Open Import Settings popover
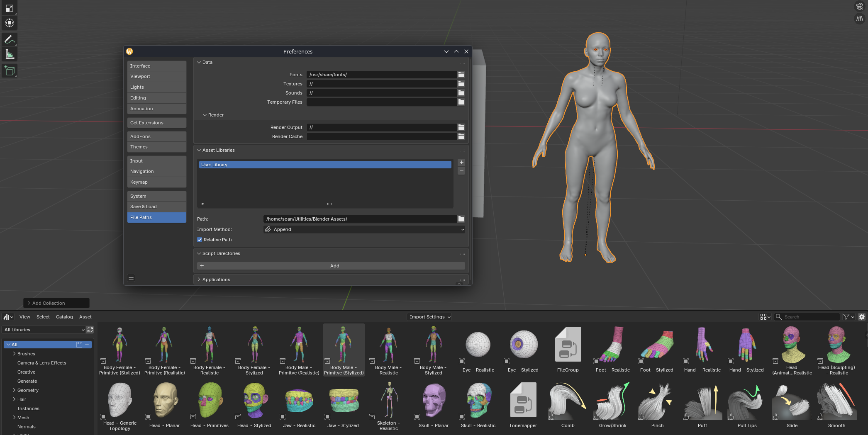Screen dimensions: 868x435 click(x=429, y=317)
